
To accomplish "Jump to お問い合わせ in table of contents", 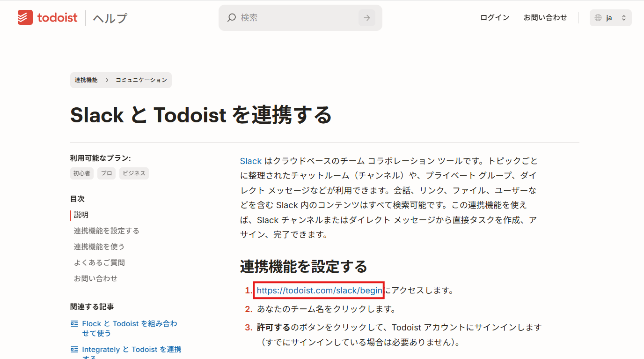I will [x=95, y=279].
